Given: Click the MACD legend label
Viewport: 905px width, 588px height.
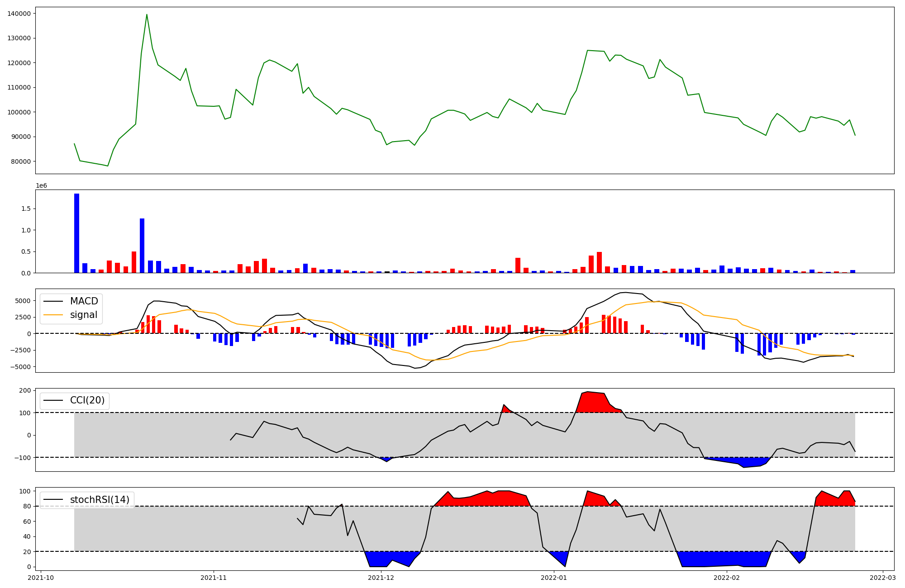Looking at the screenshot, I should [x=84, y=301].
